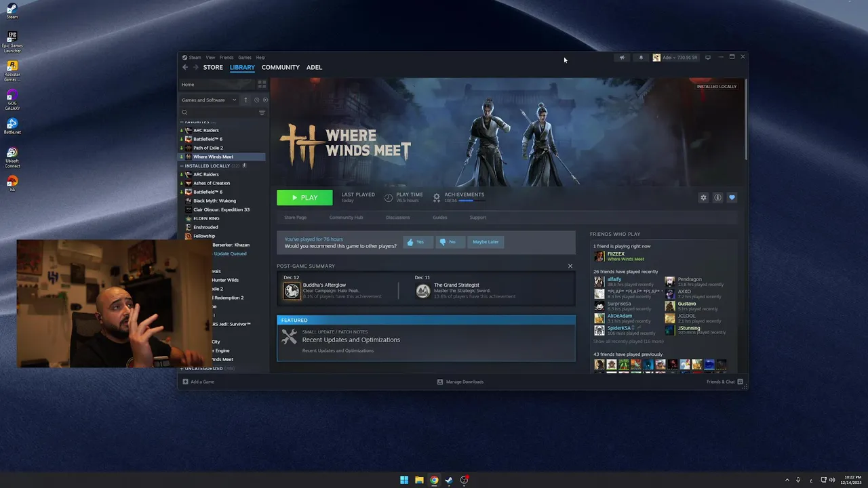Open Manage Downloads
Viewport: 868px width, 488px height.
[460, 382]
